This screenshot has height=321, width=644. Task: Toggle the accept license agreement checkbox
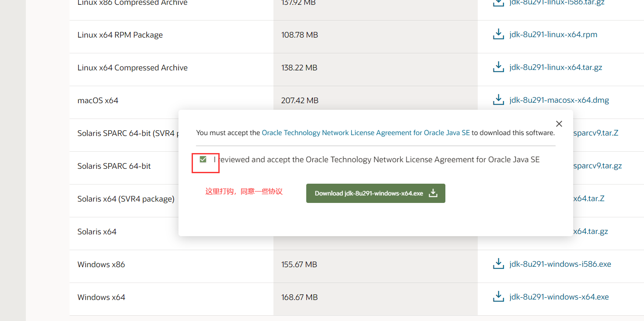pyautogui.click(x=203, y=159)
